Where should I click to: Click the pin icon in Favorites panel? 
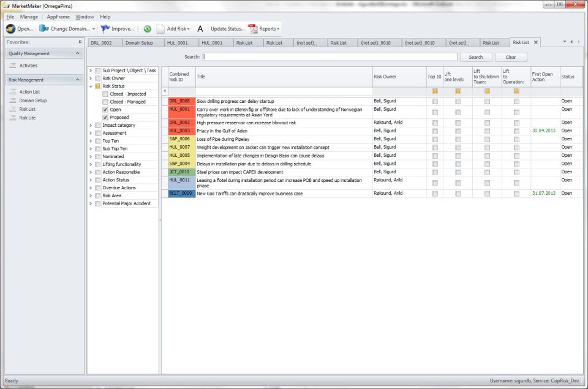point(80,42)
